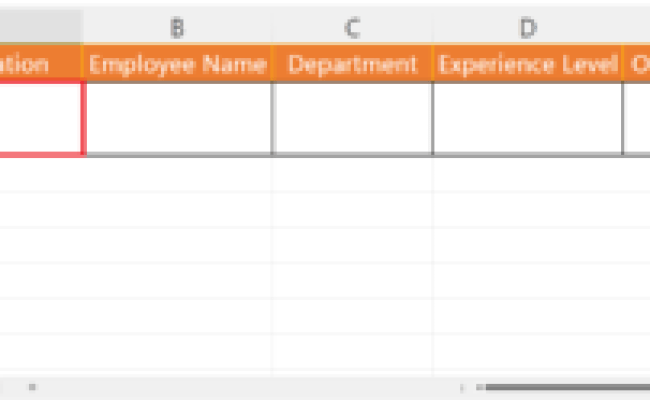Select the empty cell below Department

pos(352,118)
